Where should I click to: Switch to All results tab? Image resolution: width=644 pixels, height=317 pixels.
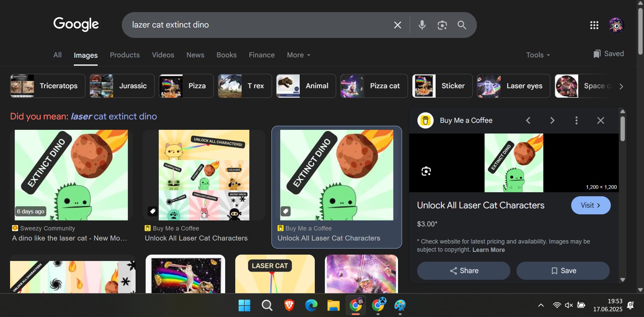(57, 55)
